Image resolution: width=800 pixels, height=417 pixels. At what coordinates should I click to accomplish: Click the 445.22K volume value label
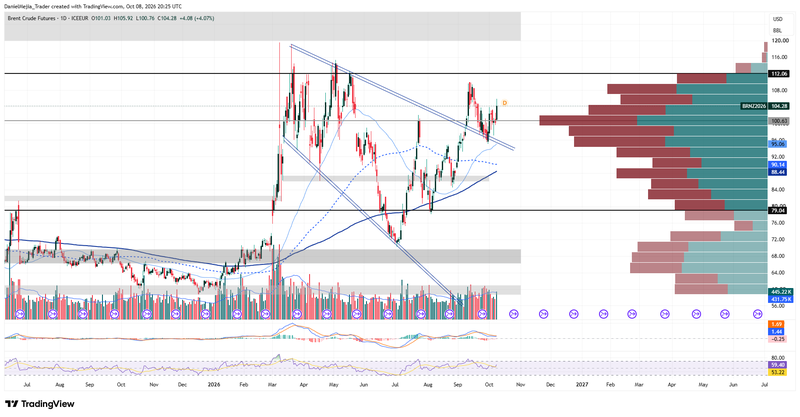click(781, 291)
